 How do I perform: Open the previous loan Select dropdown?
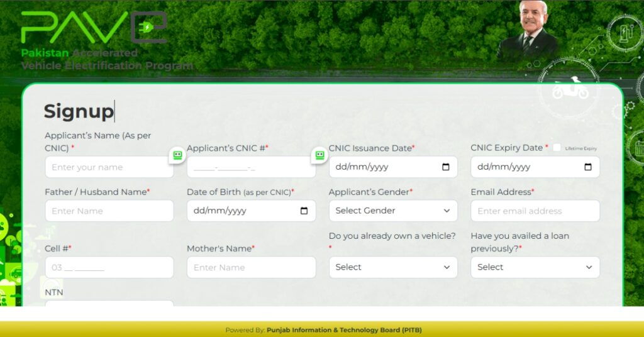point(535,267)
